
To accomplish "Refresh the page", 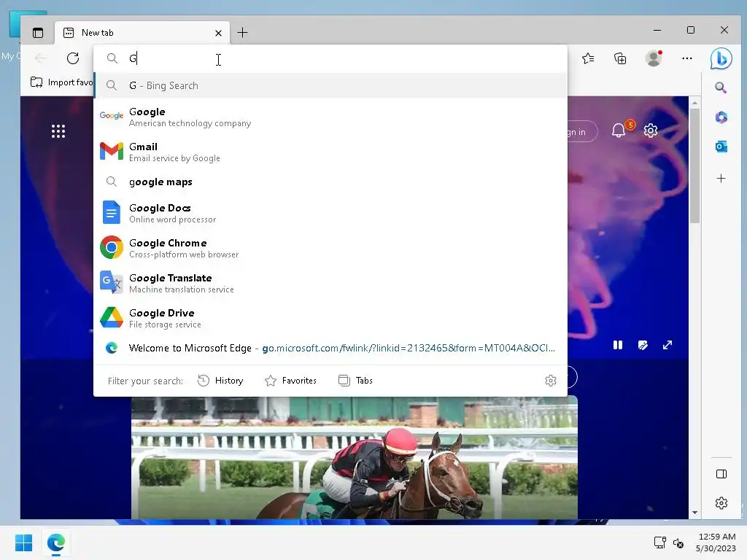I will point(73,58).
